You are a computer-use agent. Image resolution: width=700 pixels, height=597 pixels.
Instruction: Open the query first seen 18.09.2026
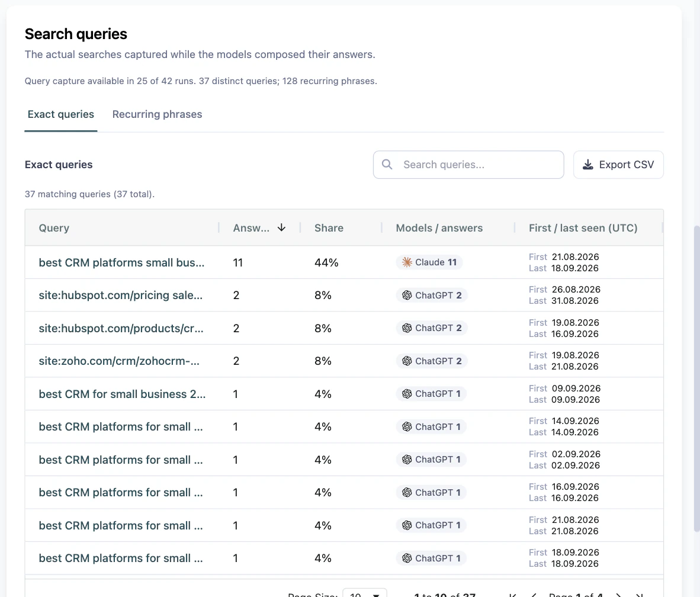[121, 558]
